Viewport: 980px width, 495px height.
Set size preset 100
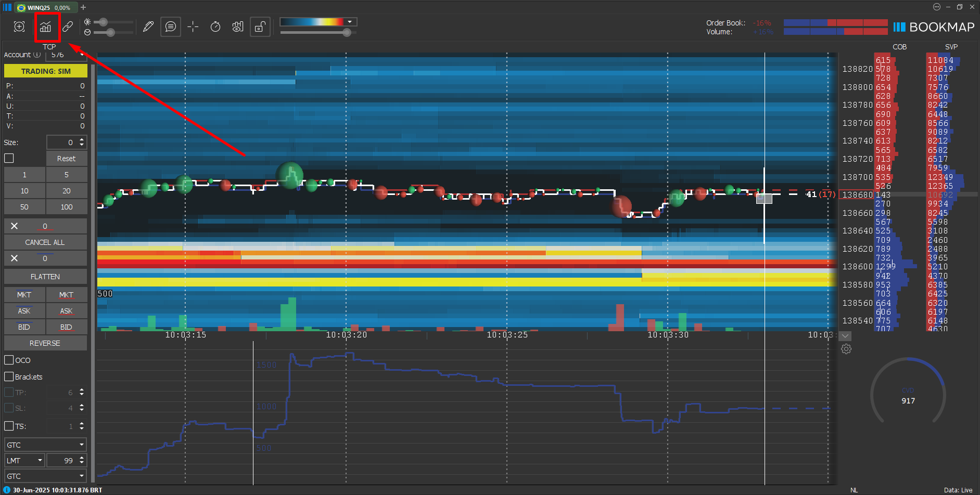67,207
